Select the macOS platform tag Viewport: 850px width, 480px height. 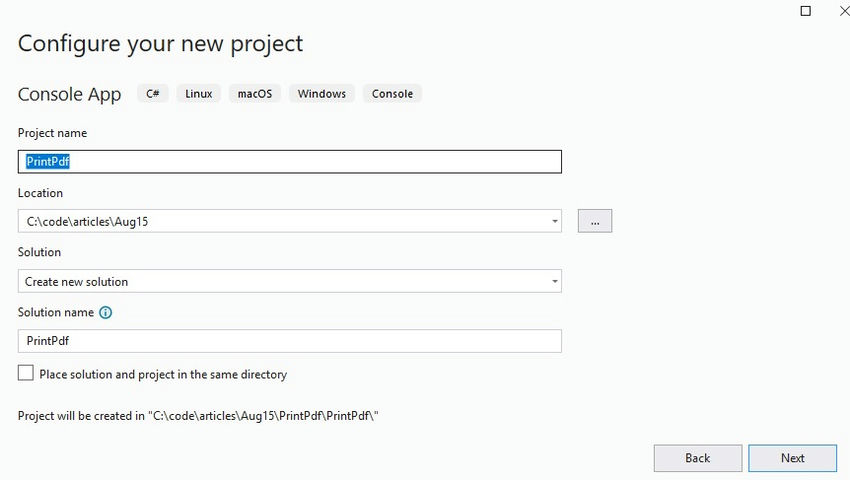[255, 94]
